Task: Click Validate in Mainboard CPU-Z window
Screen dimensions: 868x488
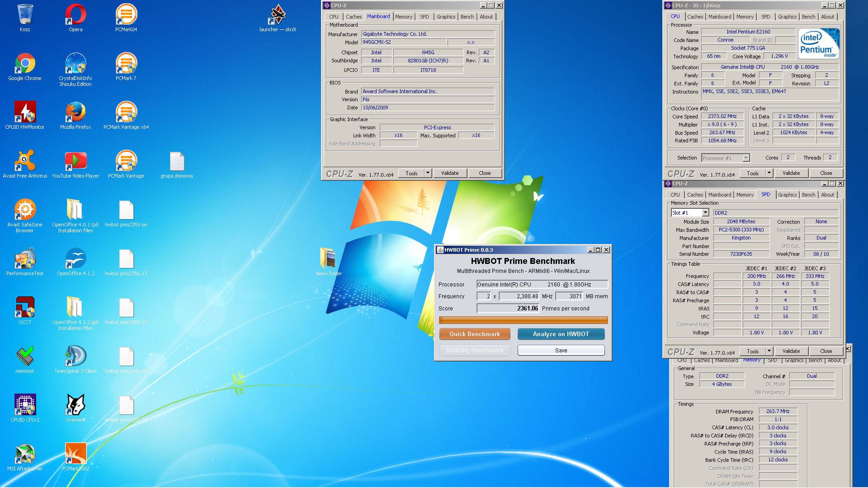Action: pyautogui.click(x=450, y=173)
